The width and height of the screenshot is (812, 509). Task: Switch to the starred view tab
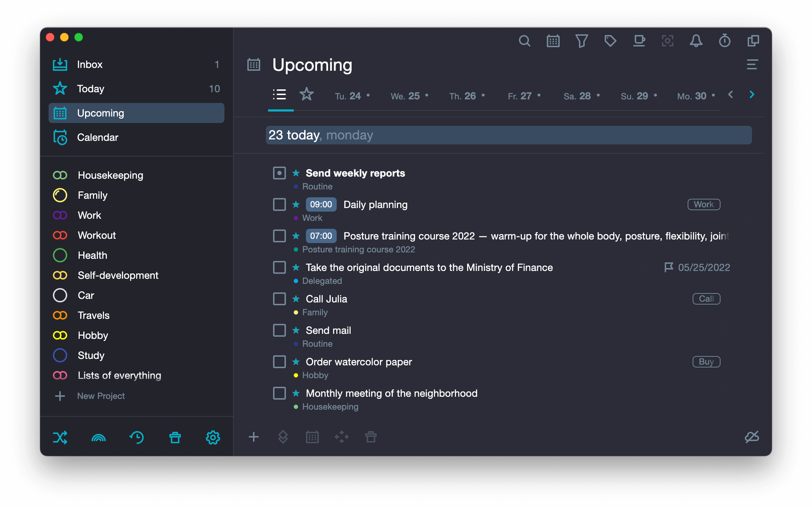[x=306, y=94]
